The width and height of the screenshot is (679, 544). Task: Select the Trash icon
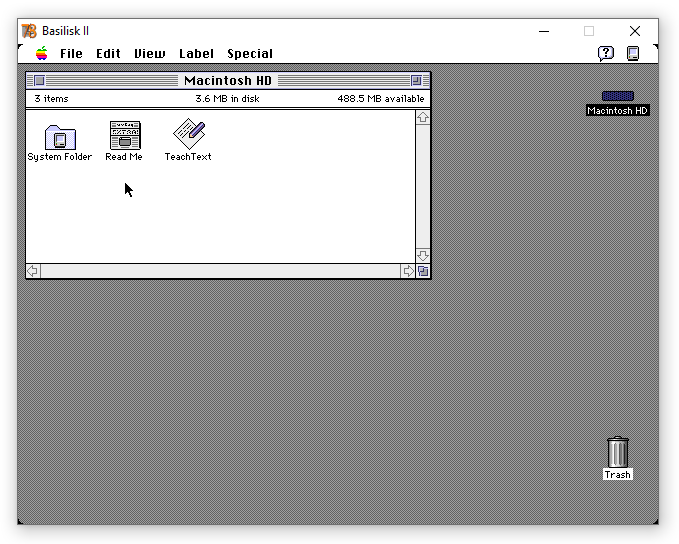pos(618,452)
